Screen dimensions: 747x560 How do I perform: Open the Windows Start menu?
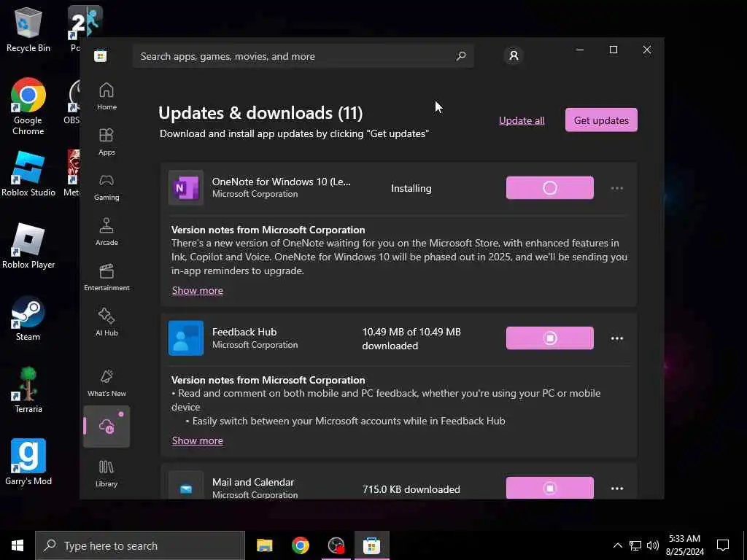click(x=18, y=545)
